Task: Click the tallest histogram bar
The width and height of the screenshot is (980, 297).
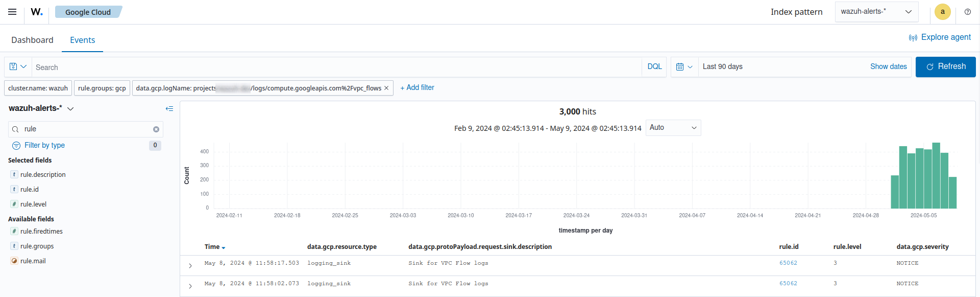Action: click(936, 175)
